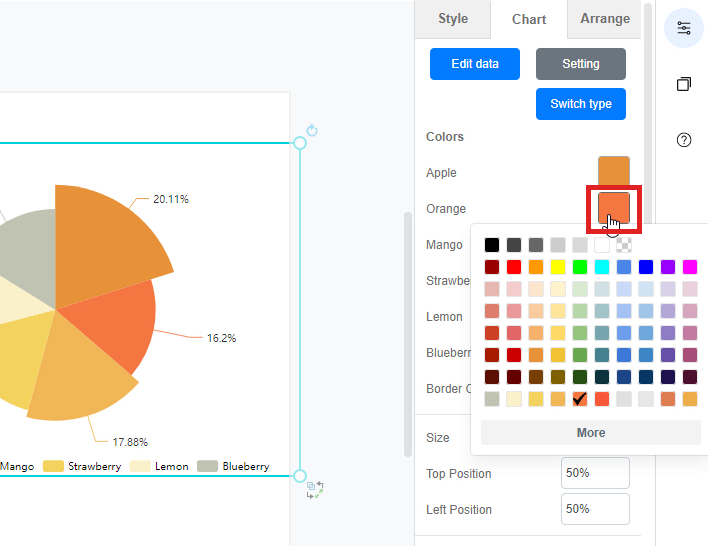
Task: Click the Edit data button
Action: click(475, 64)
